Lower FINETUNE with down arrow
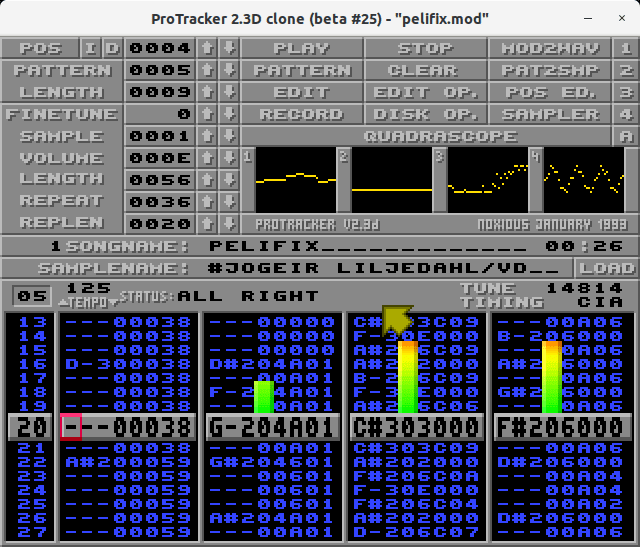 click(x=229, y=114)
